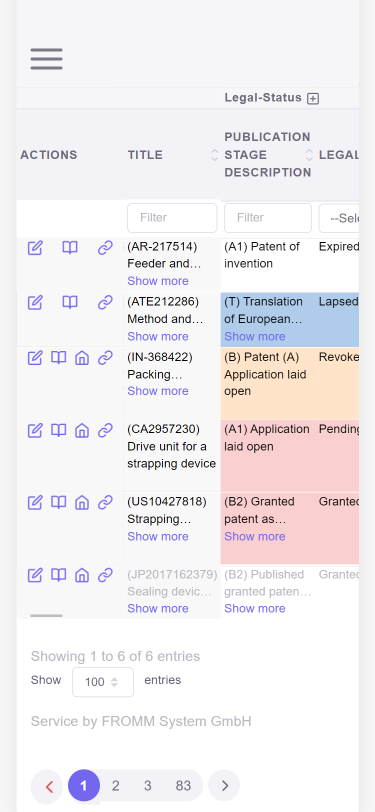Click edit icon for AR-217514 row
The height and width of the screenshot is (812, 375).
35,248
